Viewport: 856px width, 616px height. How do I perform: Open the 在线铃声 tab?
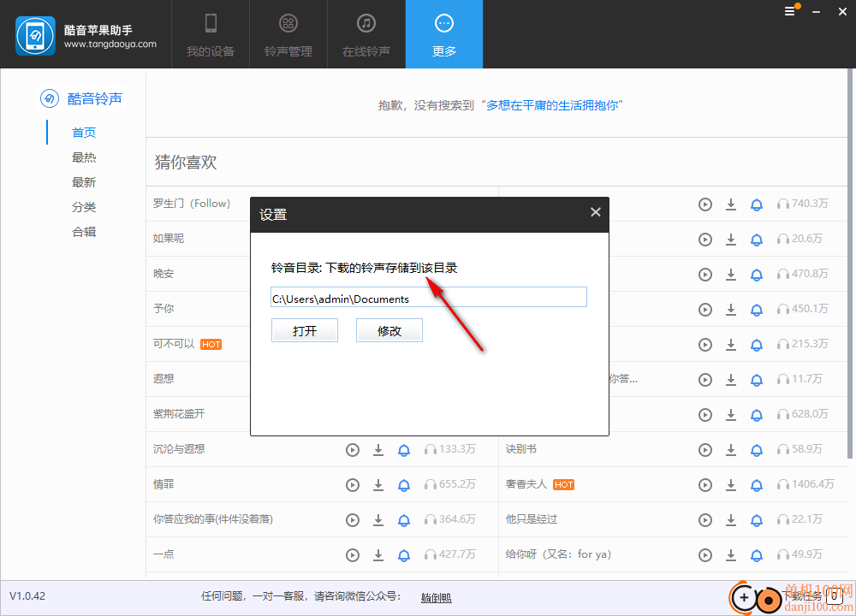[366, 34]
